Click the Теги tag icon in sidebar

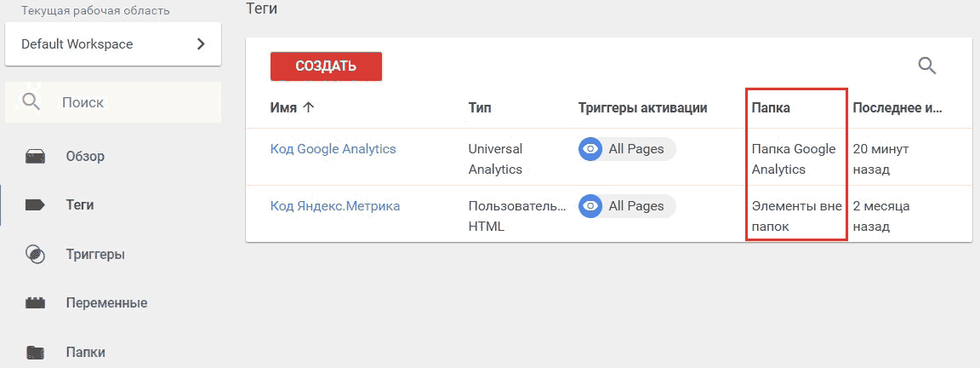(35, 204)
